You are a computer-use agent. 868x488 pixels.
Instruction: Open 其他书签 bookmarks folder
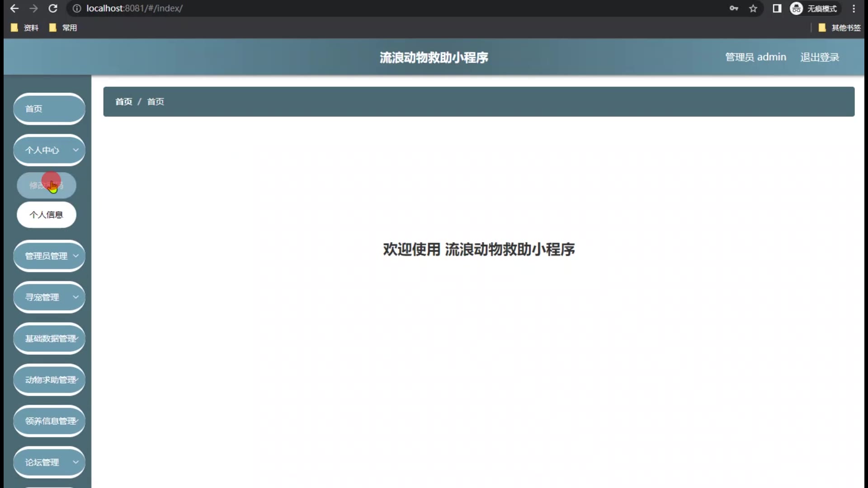[840, 28]
